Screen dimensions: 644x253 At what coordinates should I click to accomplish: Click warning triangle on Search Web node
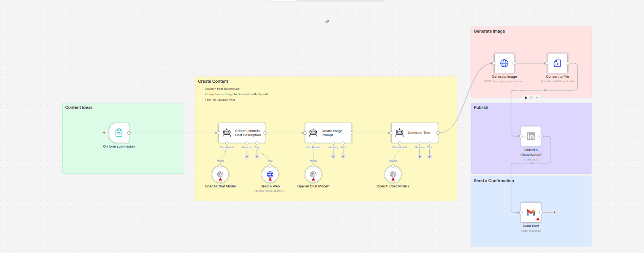[x=270, y=179]
